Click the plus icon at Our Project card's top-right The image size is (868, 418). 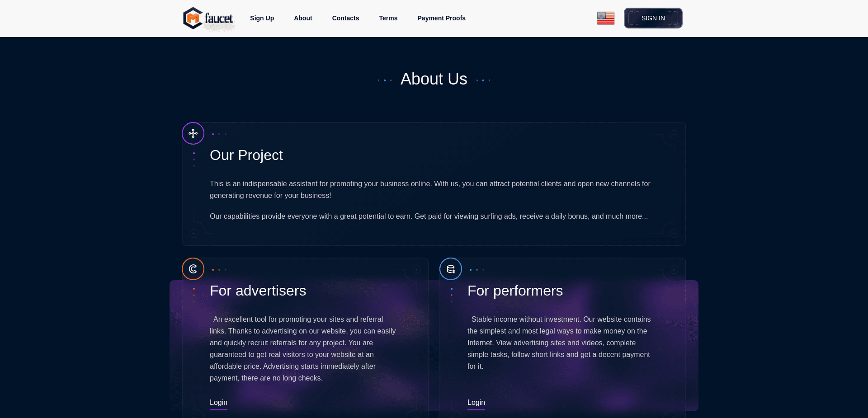point(674,134)
